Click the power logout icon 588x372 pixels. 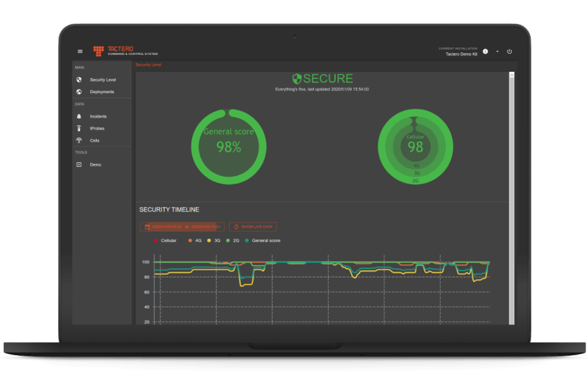coord(509,51)
